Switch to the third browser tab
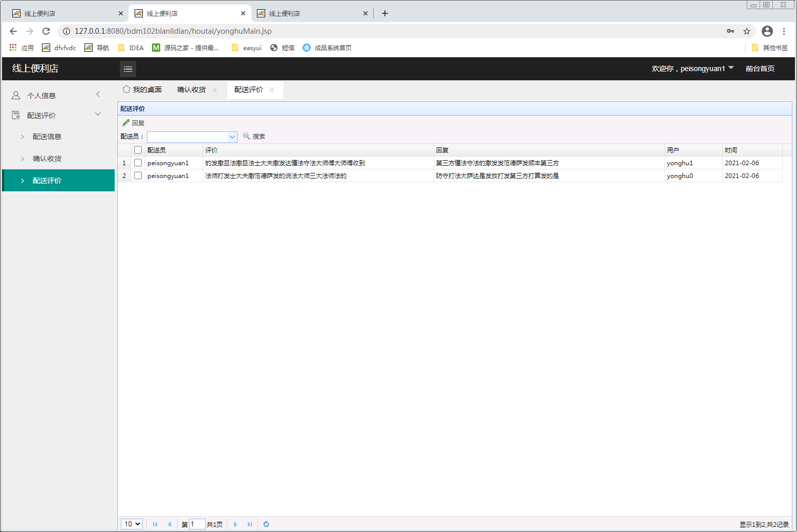The image size is (797, 532). click(312, 13)
